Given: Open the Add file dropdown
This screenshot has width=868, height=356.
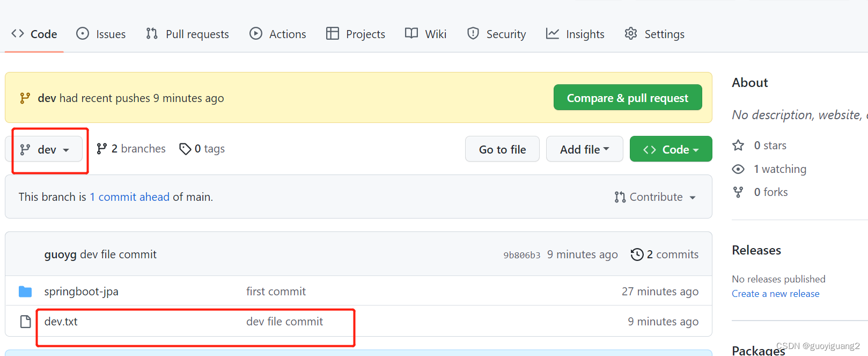Looking at the screenshot, I should [x=585, y=149].
